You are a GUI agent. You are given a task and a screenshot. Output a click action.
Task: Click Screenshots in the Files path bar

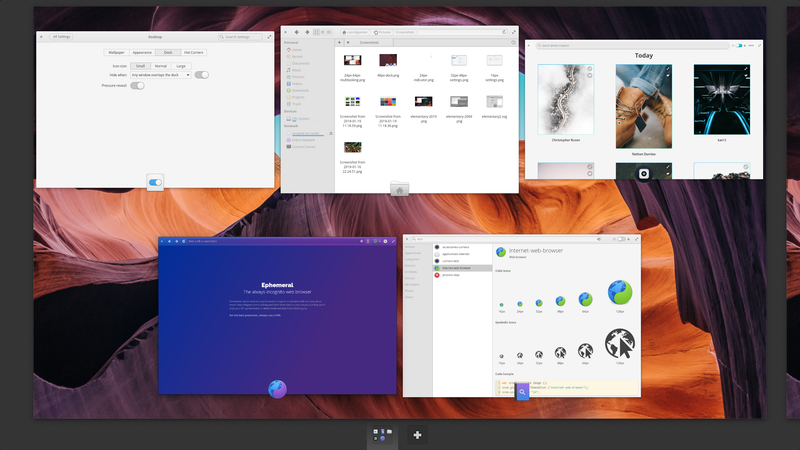coord(405,32)
